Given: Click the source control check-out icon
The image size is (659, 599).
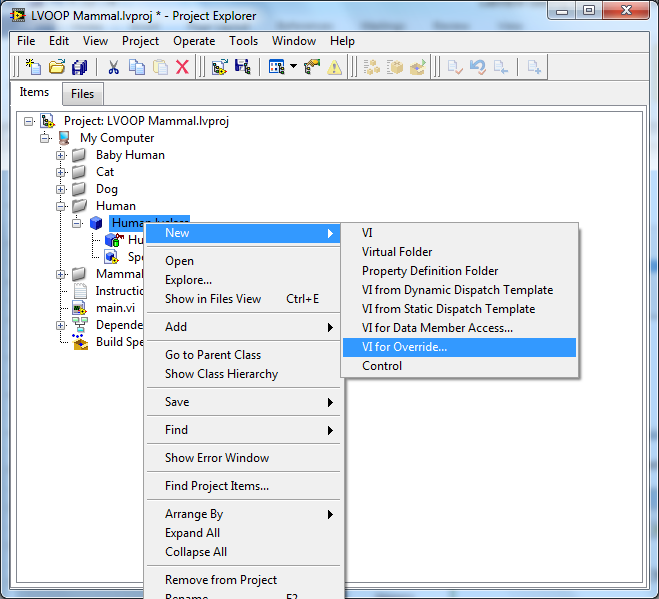Looking at the screenshot, I should tap(501, 67).
